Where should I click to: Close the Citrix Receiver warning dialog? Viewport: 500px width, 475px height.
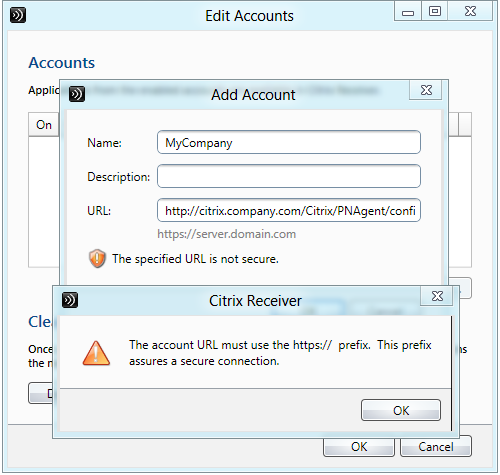click(437, 296)
